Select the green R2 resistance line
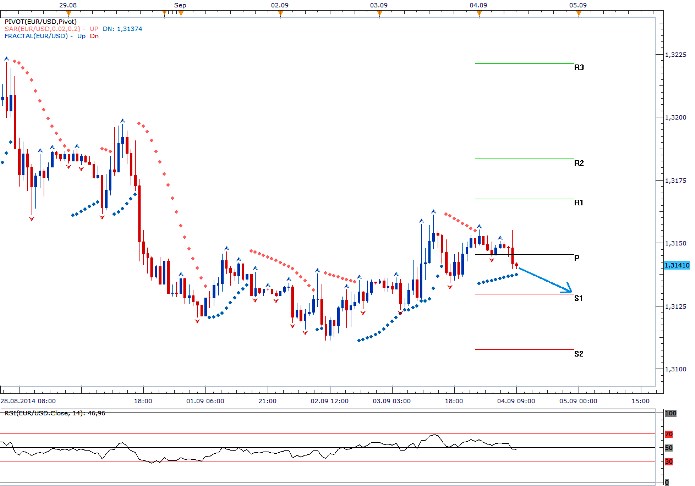Image resolution: width=695 pixels, height=486 pixels. 524,158
